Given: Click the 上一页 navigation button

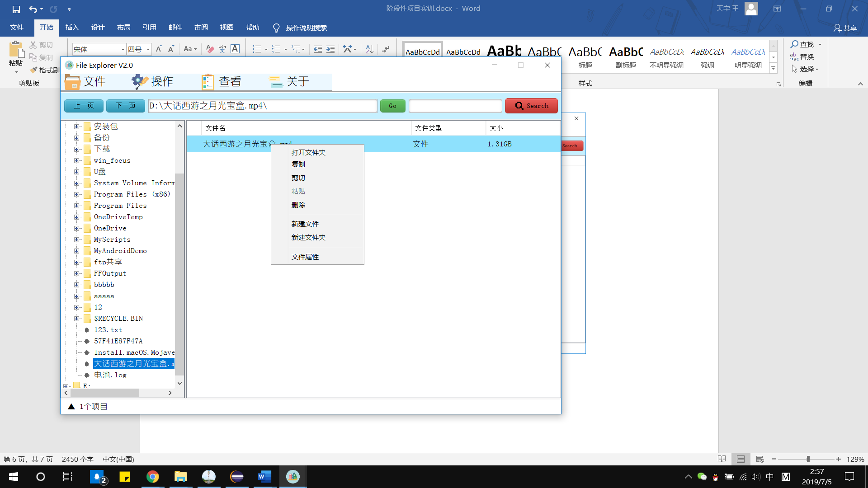Looking at the screenshot, I should (83, 106).
